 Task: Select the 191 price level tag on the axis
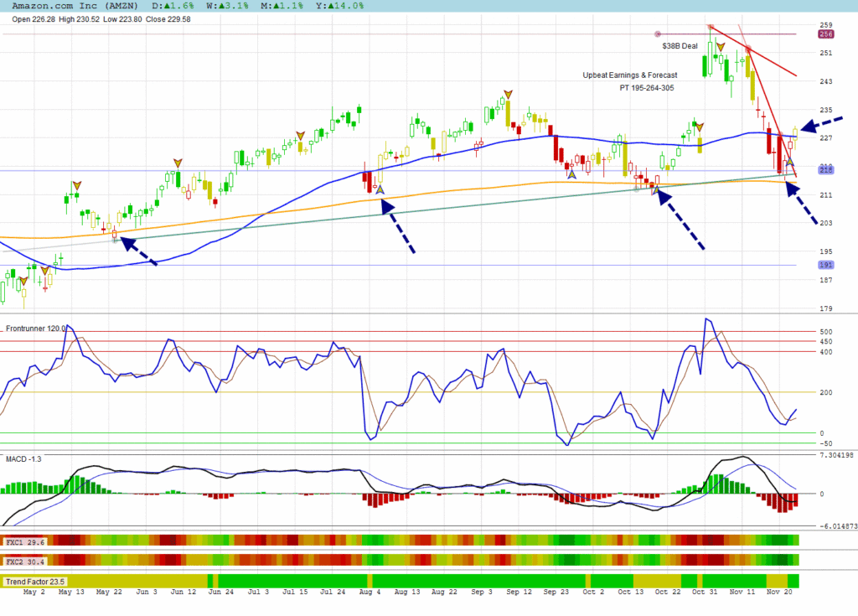pos(824,265)
